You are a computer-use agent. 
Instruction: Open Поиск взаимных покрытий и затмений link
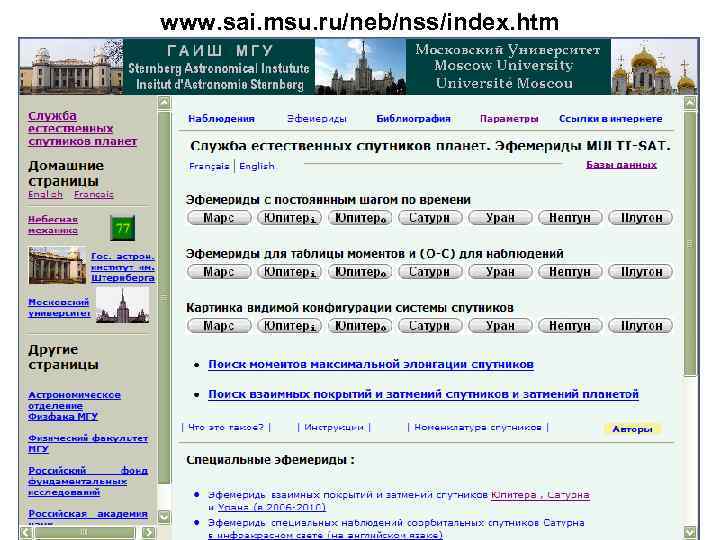pos(423,394)
